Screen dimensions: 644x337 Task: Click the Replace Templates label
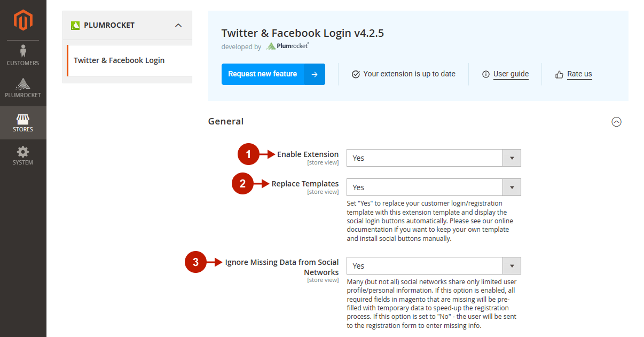305,184
